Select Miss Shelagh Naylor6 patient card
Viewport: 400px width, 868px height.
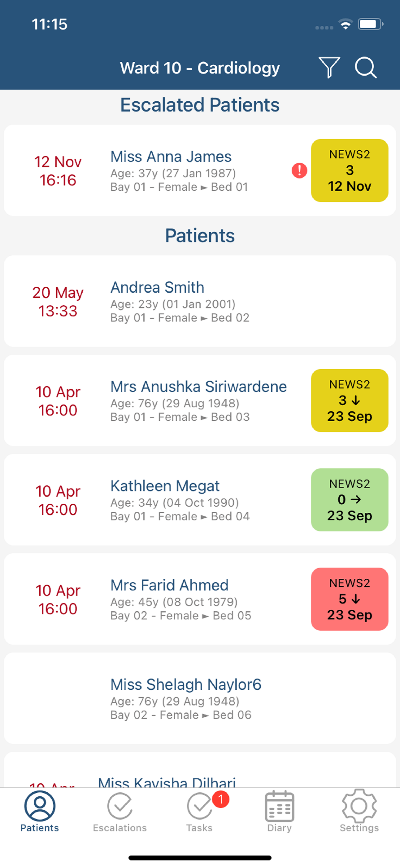(200, 698)
